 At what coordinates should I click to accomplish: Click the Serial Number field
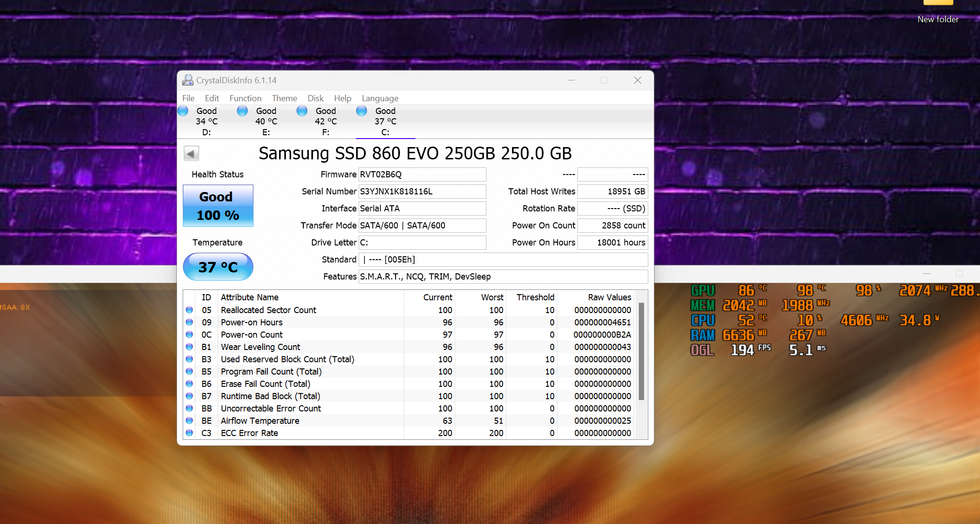click(422, 192)
